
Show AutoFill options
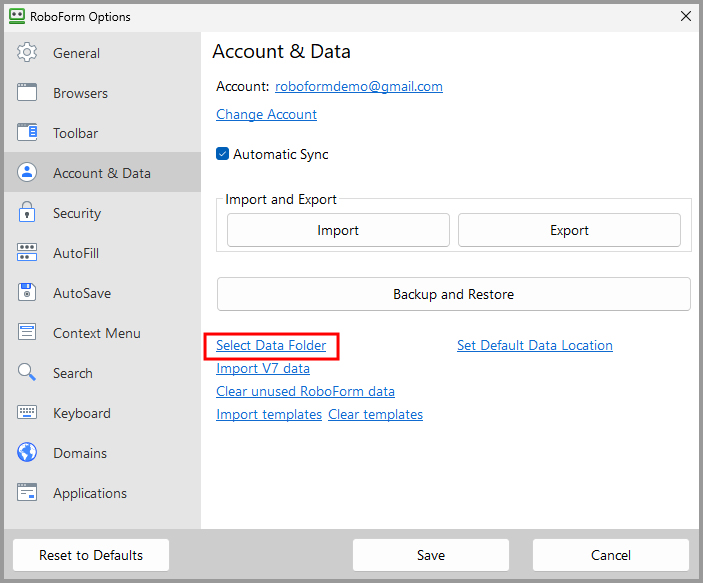(x=103, y=252)
